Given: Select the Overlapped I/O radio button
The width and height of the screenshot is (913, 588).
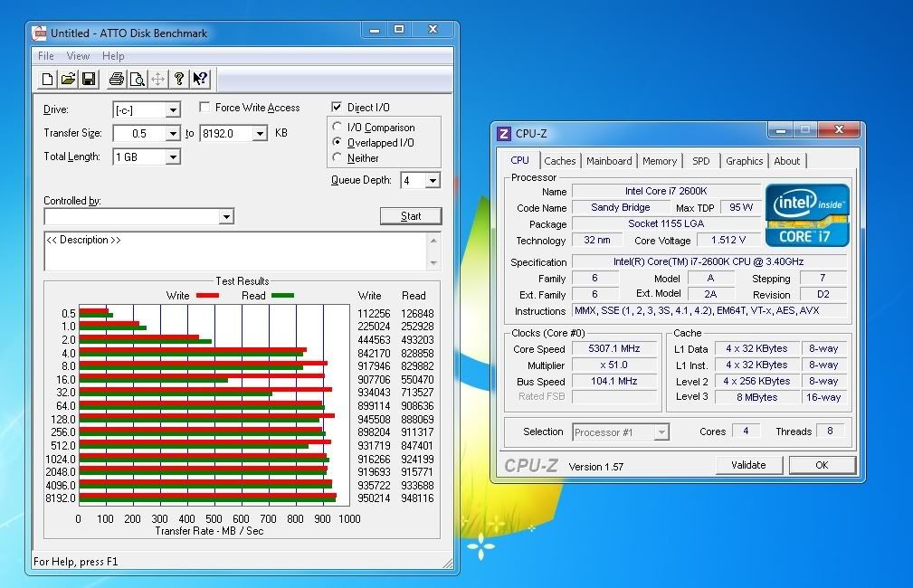Looking at the screenshot, I should click(338, 142).
